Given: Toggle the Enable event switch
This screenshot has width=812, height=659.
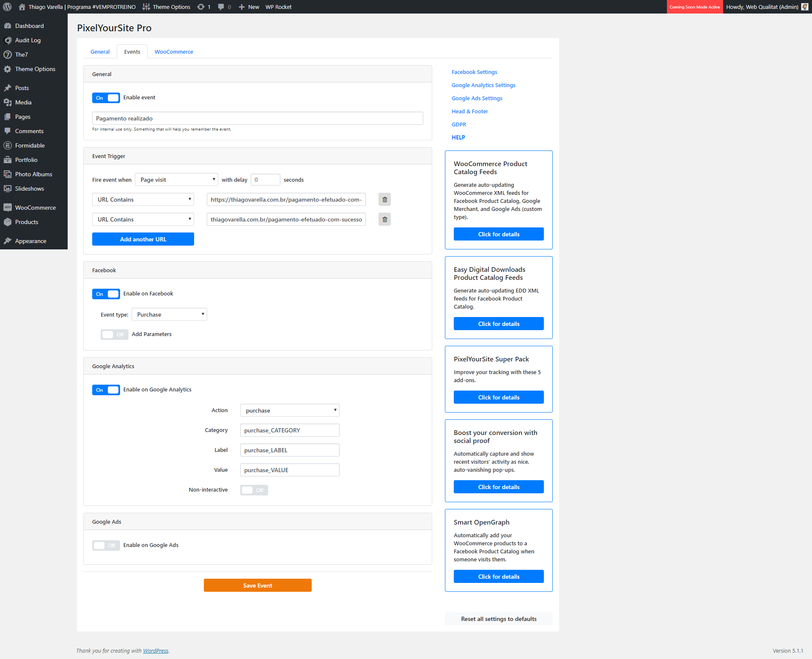Looking at the screenshot, I should click(x=106, y=98).
